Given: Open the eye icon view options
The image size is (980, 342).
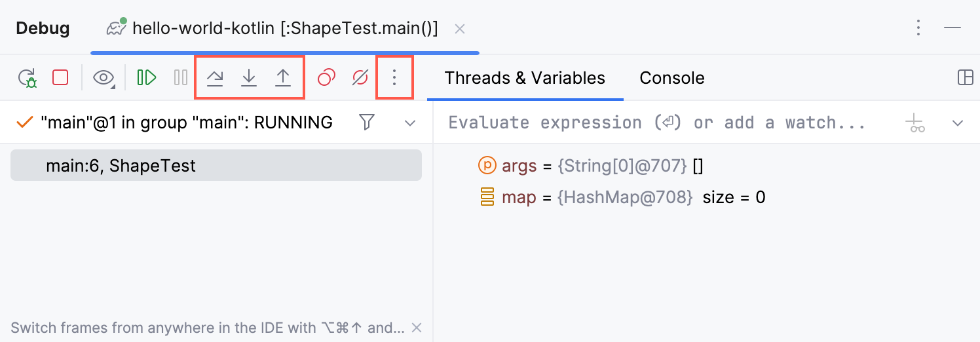Looking at the screenshot, I should click(104, 78).
